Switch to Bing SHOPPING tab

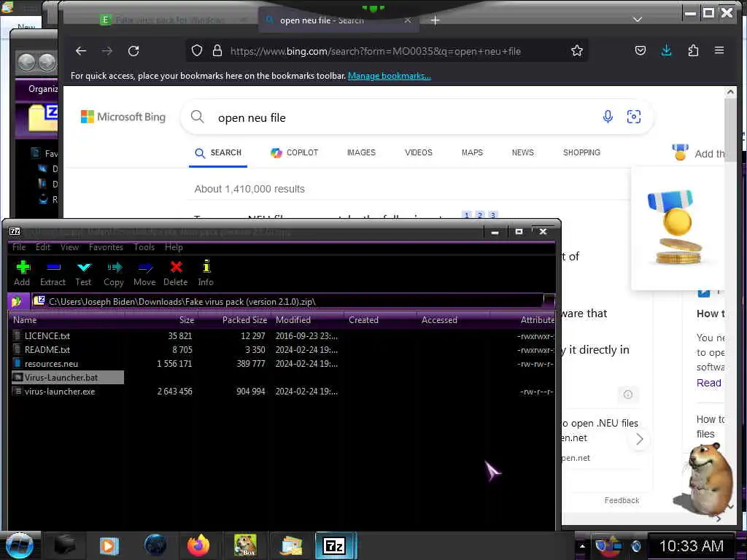click(581, 153)
